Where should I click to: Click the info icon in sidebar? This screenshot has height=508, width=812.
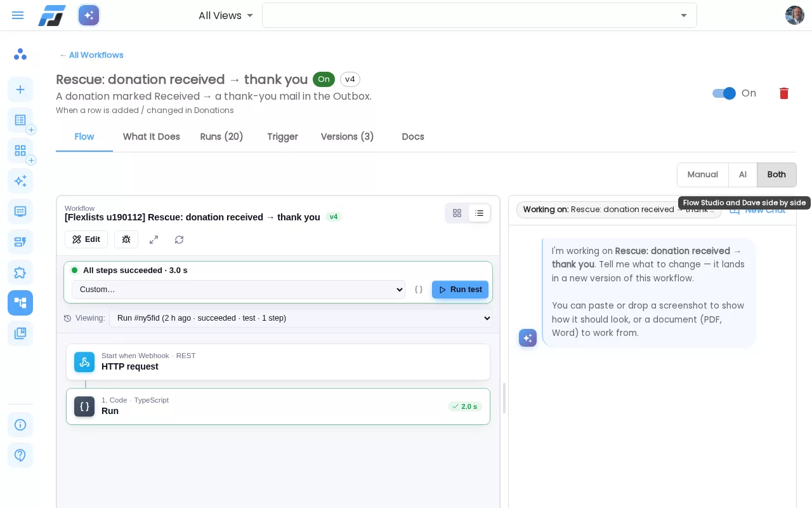click(x=20, y=425)
